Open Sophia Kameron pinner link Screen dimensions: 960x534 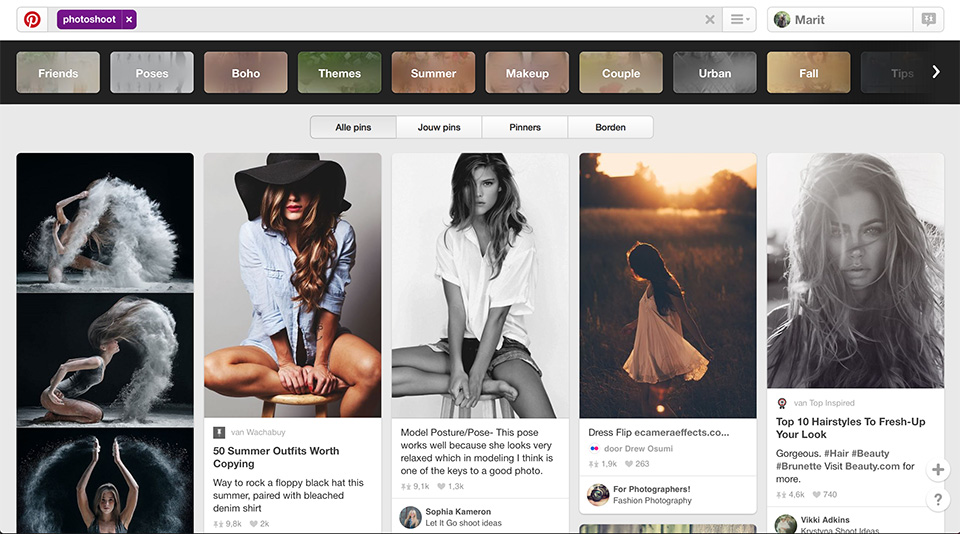point(458,511)
